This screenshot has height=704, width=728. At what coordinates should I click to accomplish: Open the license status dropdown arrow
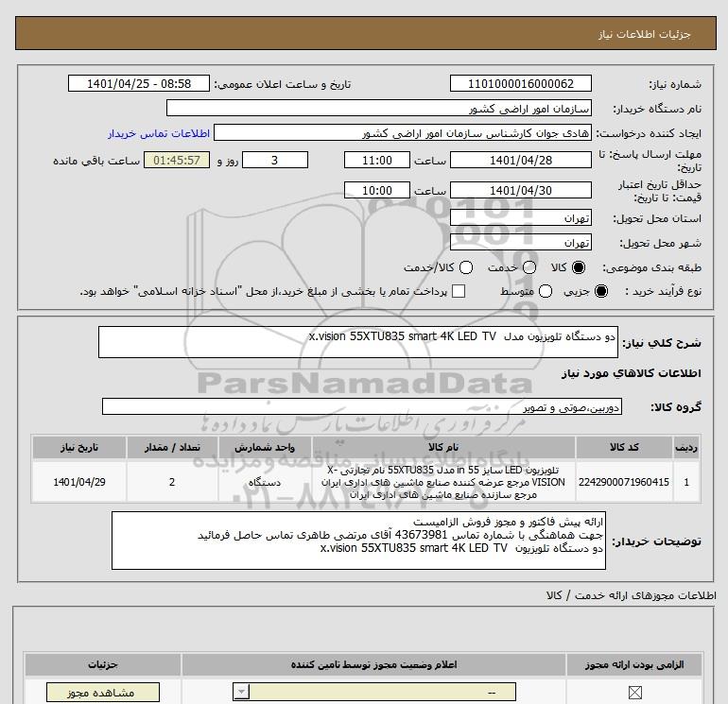click(x=241, y=692)
